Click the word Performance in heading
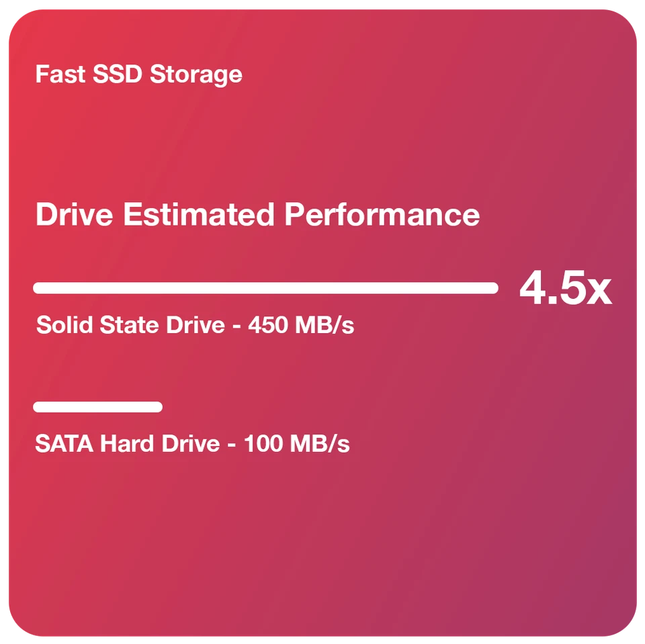The image size is (645, 644). (x=382, y=216)
